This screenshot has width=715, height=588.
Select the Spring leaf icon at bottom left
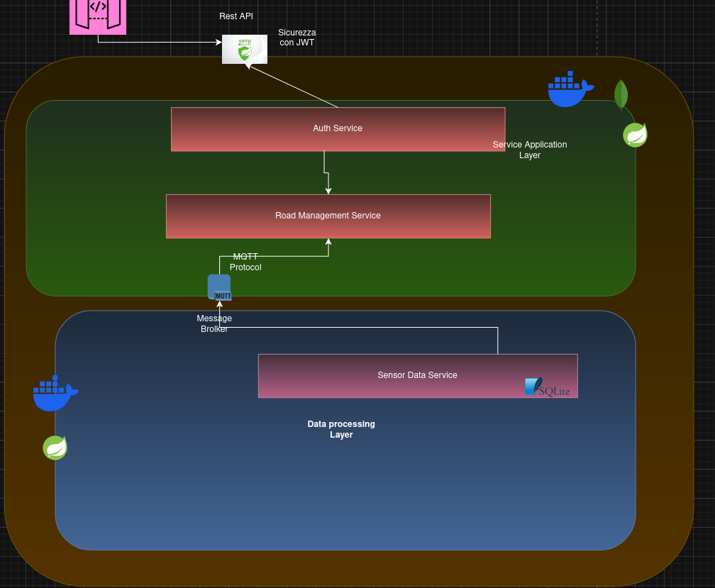55,448
